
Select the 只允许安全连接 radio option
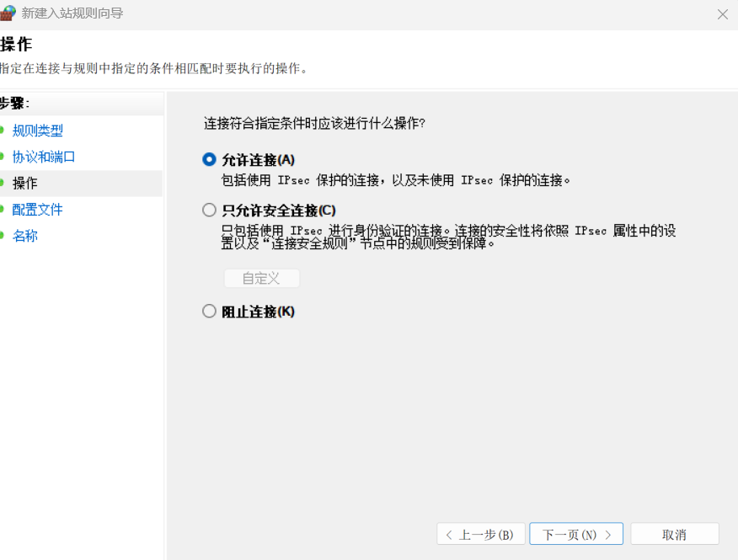(209, 211)
